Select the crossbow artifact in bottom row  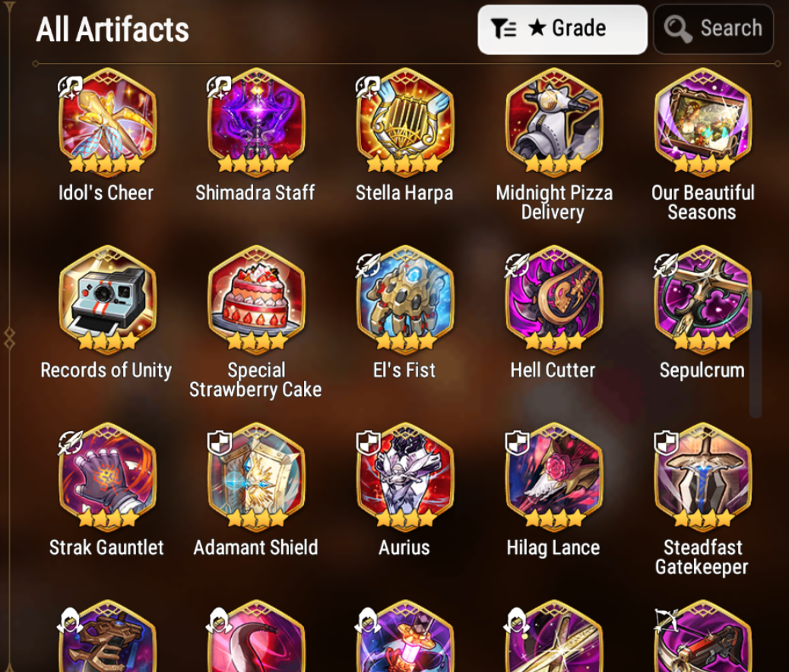click(x=702, y=637)
